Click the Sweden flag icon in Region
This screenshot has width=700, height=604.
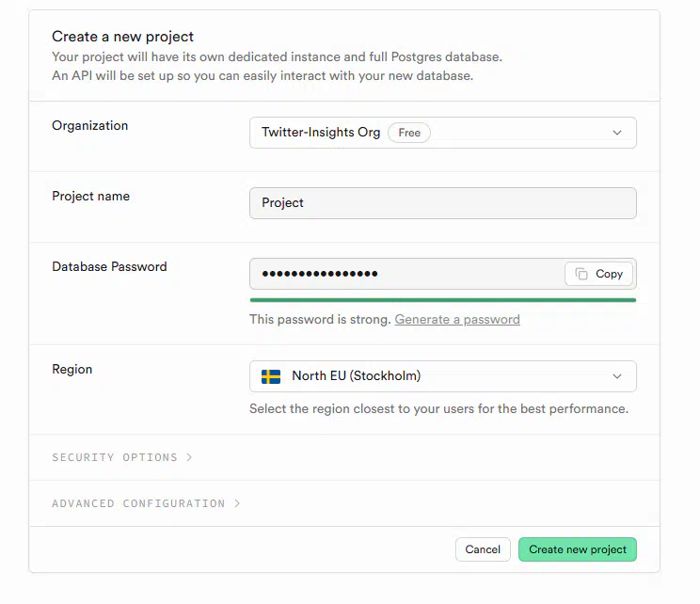click(271, 376)
